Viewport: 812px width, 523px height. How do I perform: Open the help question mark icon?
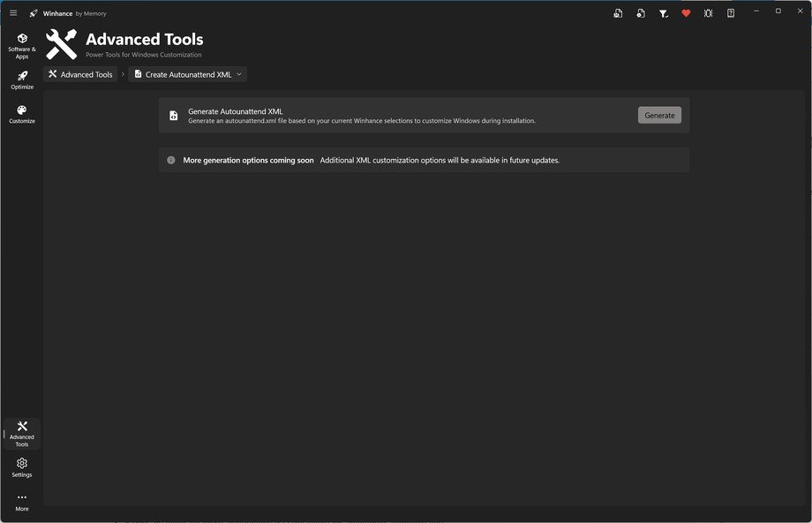731,13
